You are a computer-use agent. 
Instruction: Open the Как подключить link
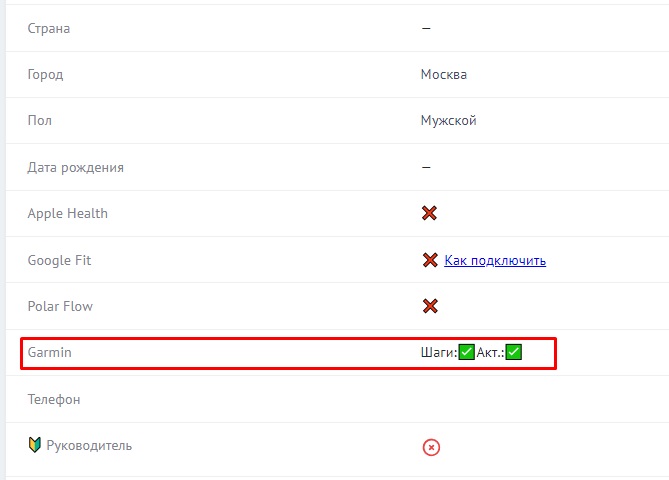pos(495,260)
